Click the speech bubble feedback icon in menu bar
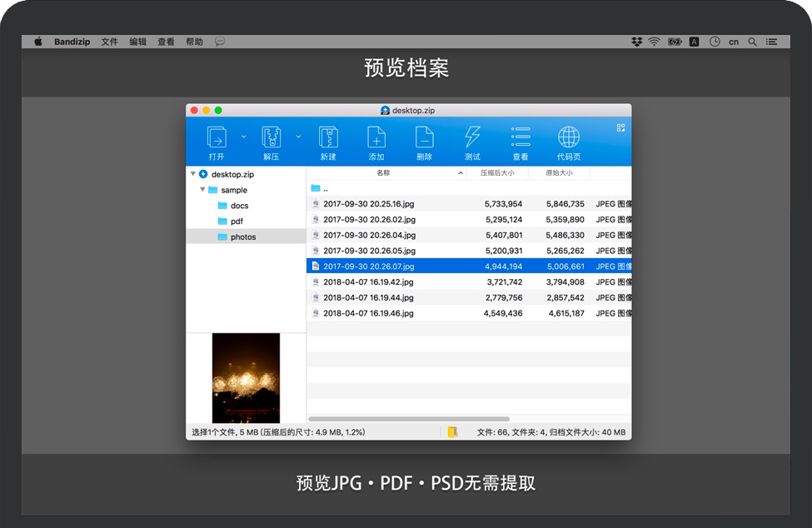Image resolution: width=812 pixels, height=528 pixels. [x=220, y=42]
